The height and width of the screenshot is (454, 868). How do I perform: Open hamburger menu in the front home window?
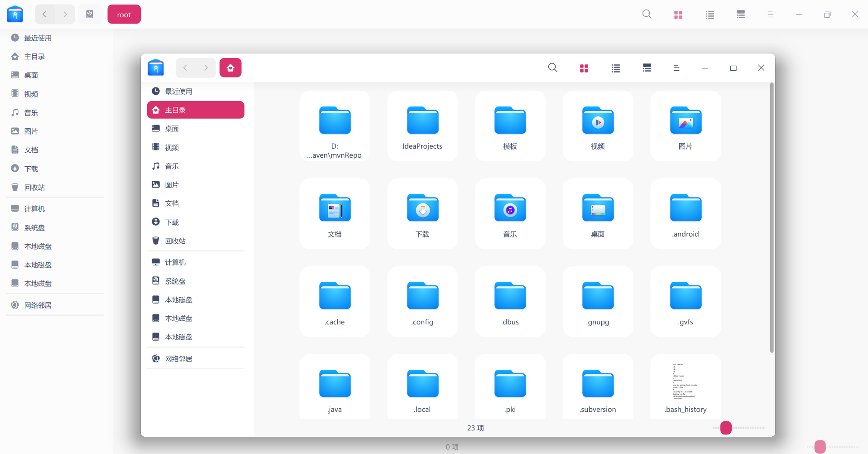676,68
